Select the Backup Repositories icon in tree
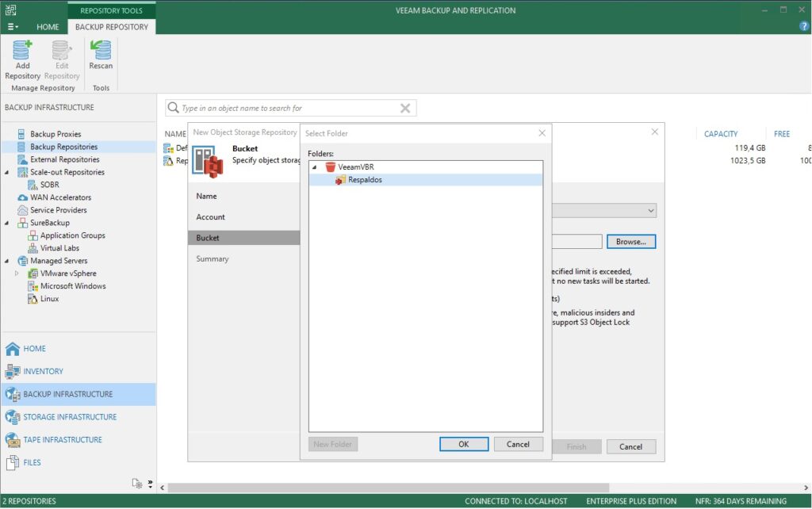This screenshot has height=509, width=812. 21,147
